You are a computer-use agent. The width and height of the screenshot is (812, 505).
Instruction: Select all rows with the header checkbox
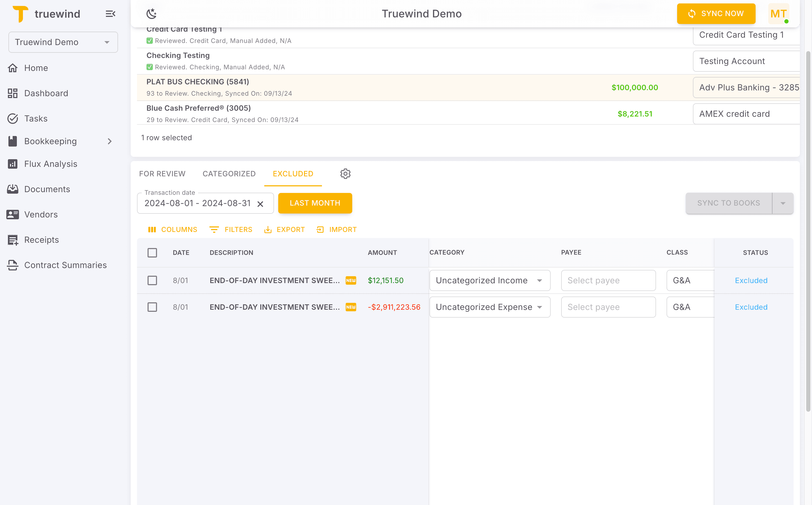point(152,253)
